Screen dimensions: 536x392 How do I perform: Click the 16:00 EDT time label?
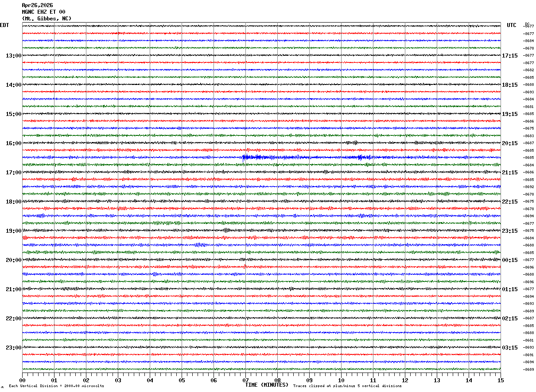(x=14, y=143)
